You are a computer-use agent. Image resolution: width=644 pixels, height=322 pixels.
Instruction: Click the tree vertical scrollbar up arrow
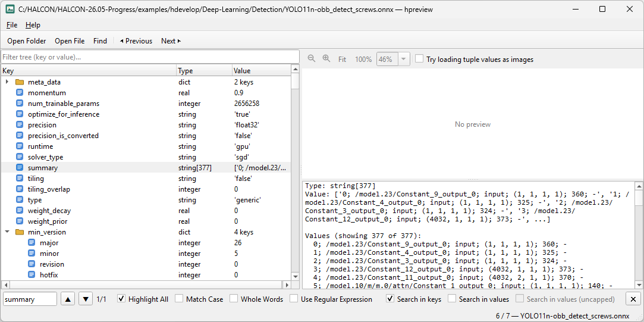tap(295, 69)
